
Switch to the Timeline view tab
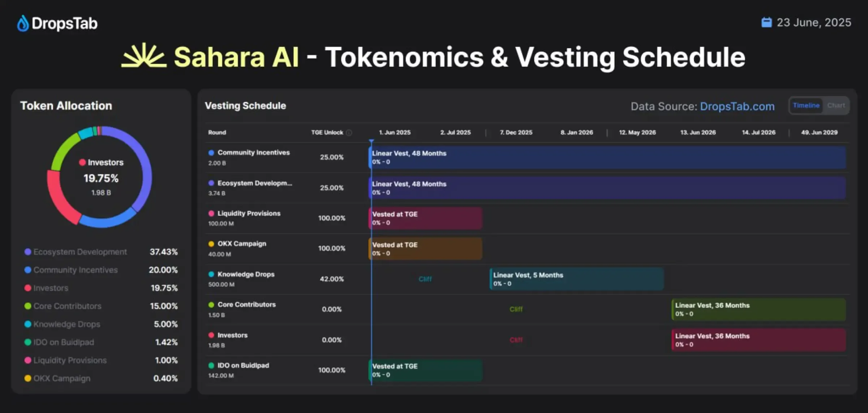pos(806,106)
